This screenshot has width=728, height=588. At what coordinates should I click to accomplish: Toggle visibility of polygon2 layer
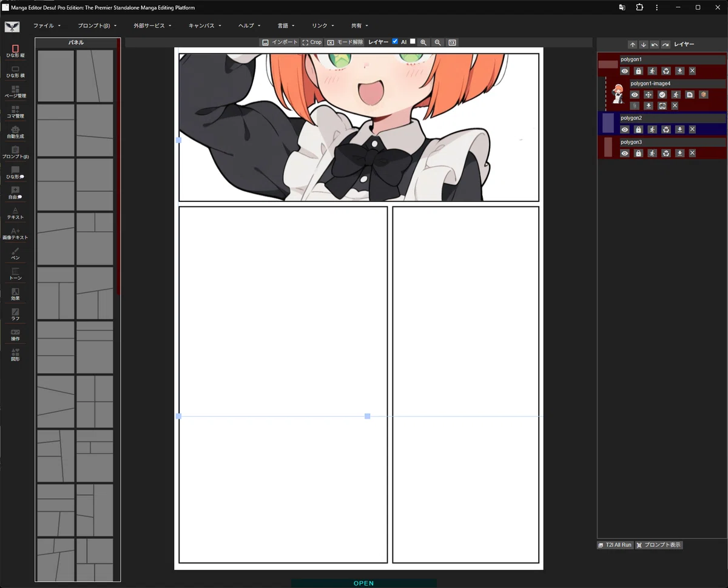[x=625, y=129]
